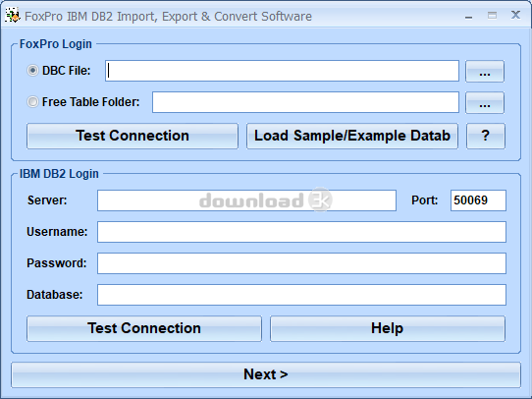Screen dimensions: 532x399
Task: Test the FoxPro connection
Action: (133, 136)
